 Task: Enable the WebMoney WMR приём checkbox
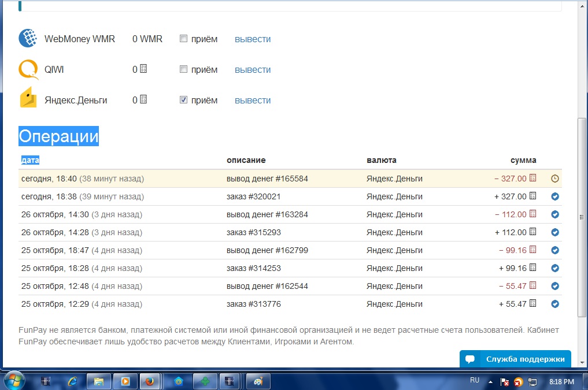click(183, 38)
